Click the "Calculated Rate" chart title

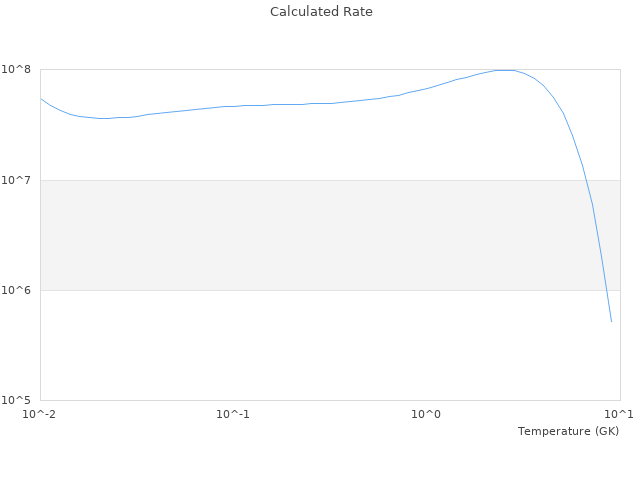coord(320,12)
